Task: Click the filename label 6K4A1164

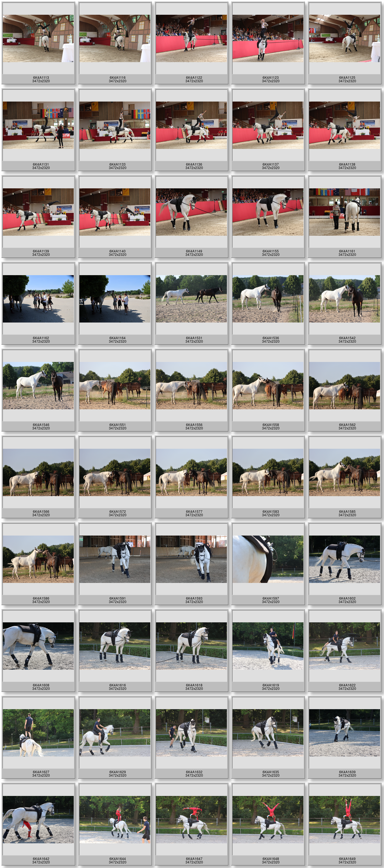Action: coord(118,338)
